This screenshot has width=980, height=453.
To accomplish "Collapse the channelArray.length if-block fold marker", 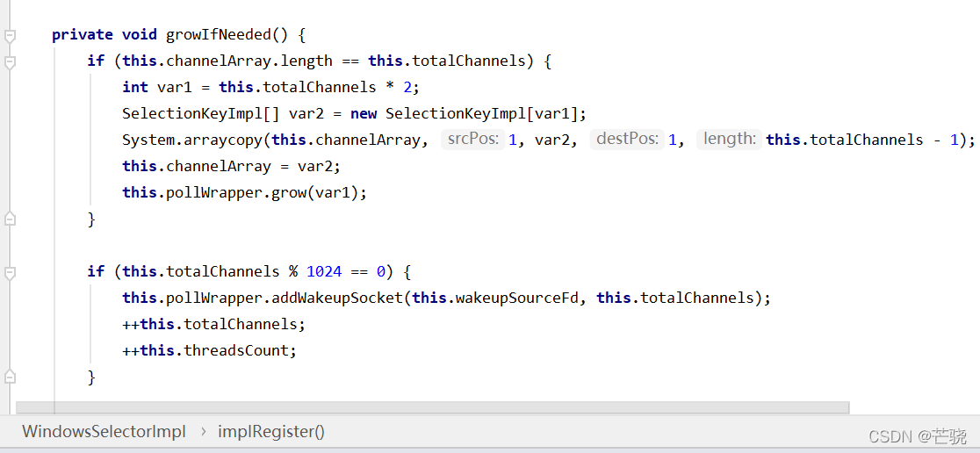I will click(9, 62).
